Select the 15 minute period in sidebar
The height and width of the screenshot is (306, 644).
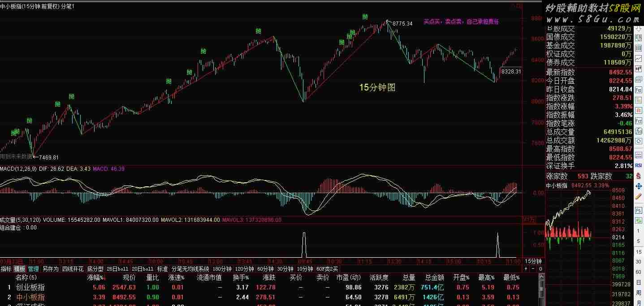(639, 252)
